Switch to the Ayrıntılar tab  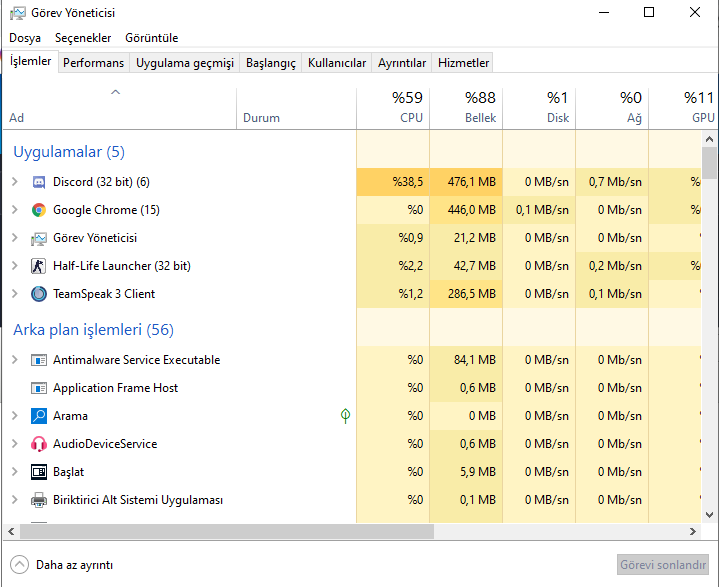pyautogui.click(x=402, y=63)
